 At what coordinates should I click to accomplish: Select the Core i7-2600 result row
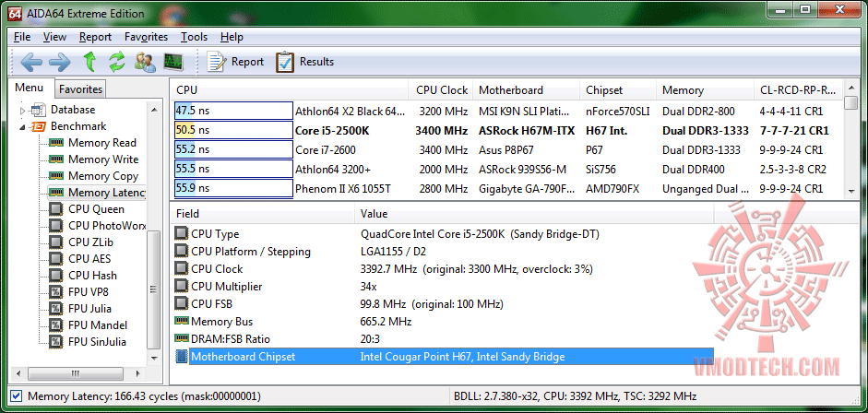coord(508,150)
